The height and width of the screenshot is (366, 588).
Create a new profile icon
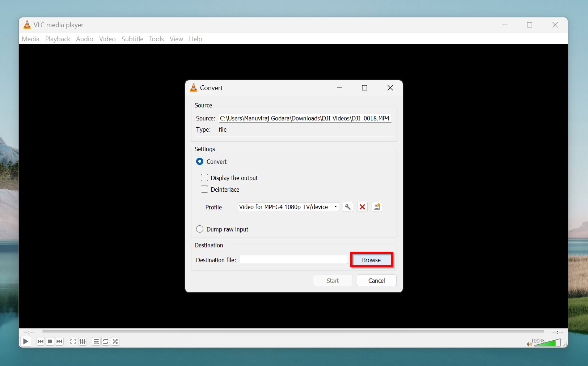(377, 207)
